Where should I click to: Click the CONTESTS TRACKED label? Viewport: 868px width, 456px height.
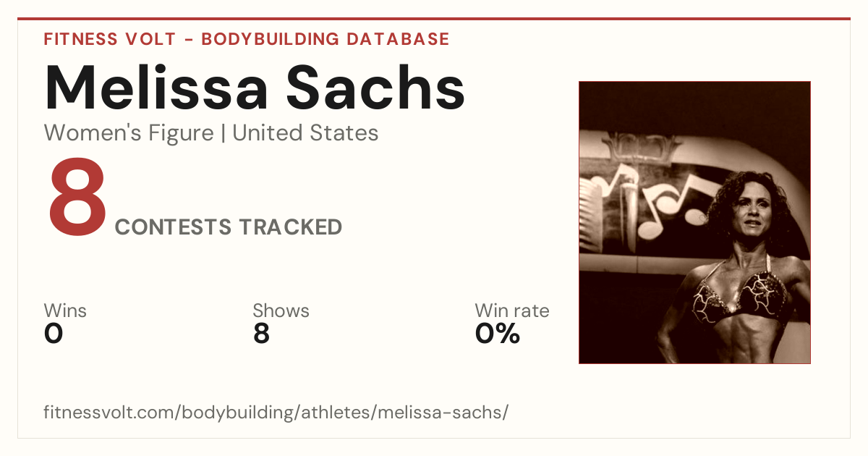click(229, 227)
